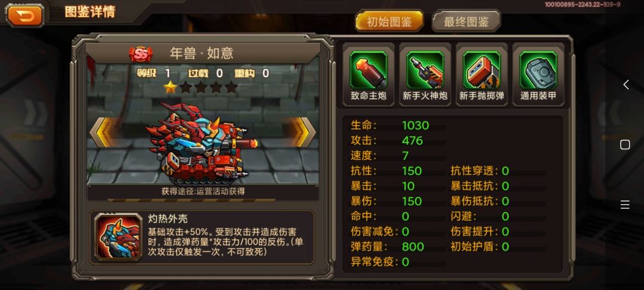The image size is (644, 290).
Task: Click the 攻击 476 stat row
Action: pos(398,140)
